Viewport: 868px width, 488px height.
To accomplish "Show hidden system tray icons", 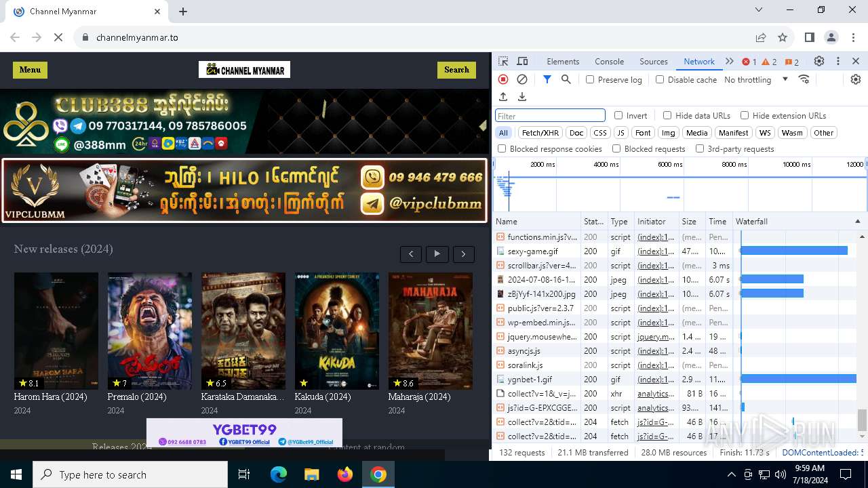I will point(731,474).
